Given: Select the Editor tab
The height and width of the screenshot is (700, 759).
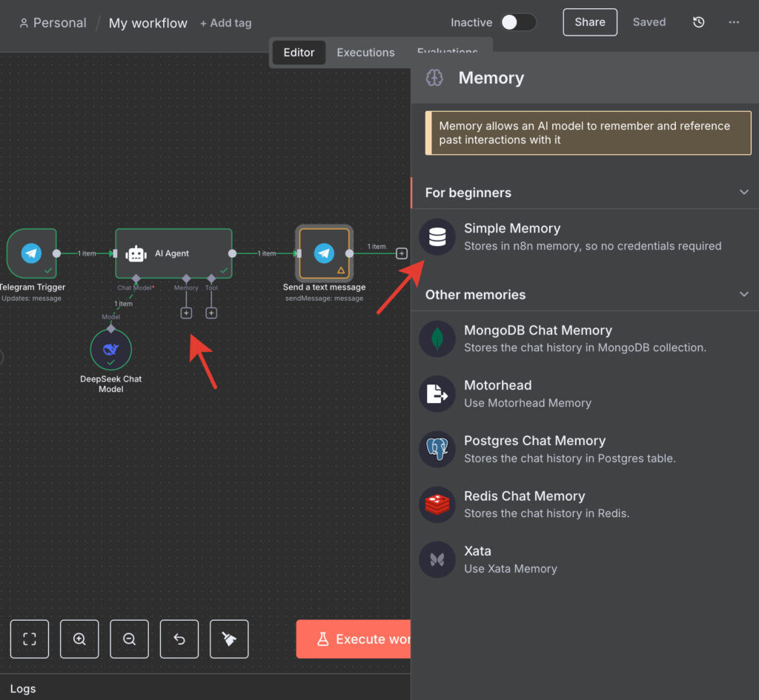Looking at the screenshot, I should [299, 53].
